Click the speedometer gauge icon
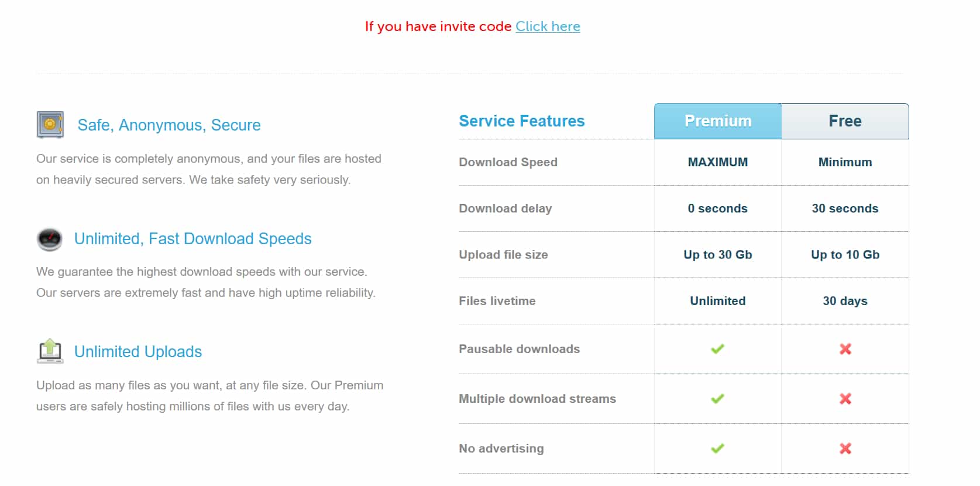980x486 pixels. click(50, 239)
